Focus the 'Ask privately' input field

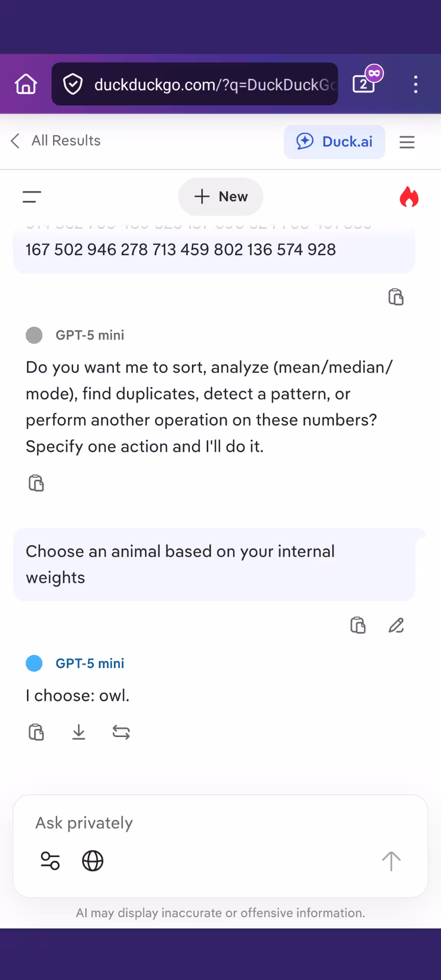click(204, 823)
